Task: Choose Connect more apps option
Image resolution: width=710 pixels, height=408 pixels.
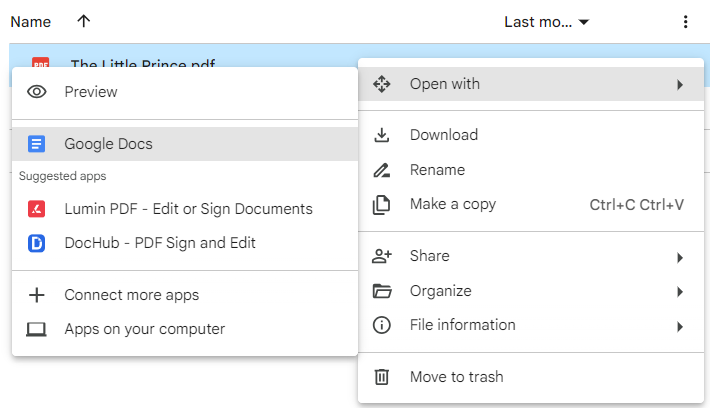Action: (131, 295)
